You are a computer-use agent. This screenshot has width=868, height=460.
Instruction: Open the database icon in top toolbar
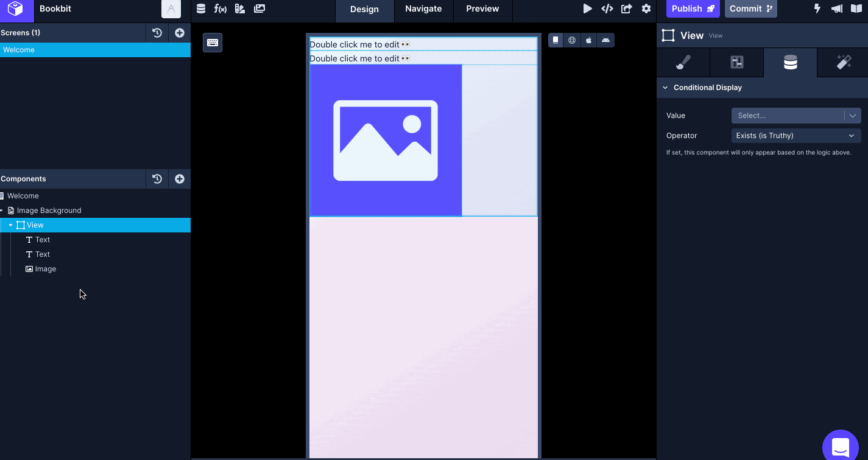coord(201,9)
